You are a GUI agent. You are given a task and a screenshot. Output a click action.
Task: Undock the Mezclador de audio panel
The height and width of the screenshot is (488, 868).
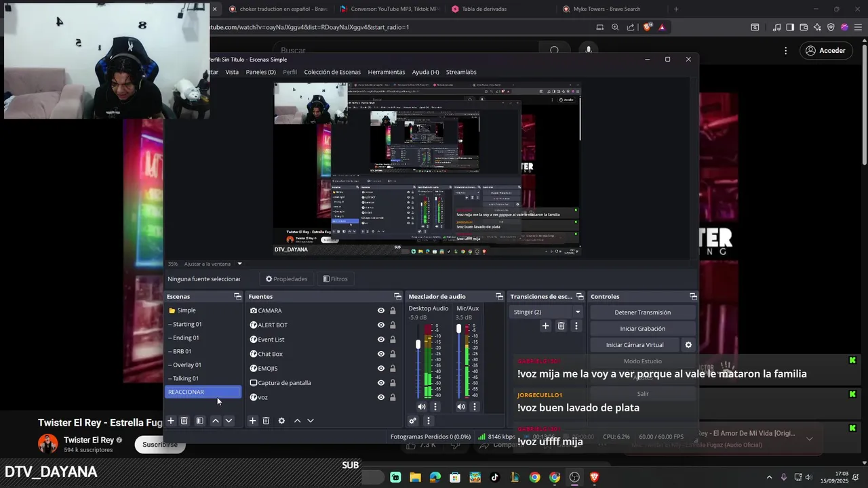click(x=499, y=297)
